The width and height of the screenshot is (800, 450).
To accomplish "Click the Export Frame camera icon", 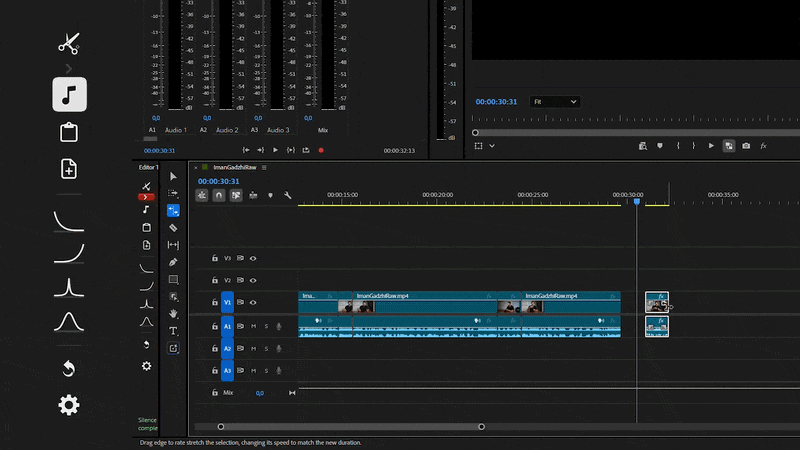I will pos(746,146).
